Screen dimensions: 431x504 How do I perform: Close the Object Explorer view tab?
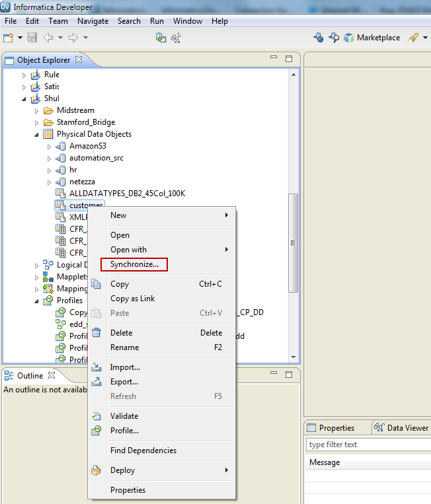(x=79, y=60)
